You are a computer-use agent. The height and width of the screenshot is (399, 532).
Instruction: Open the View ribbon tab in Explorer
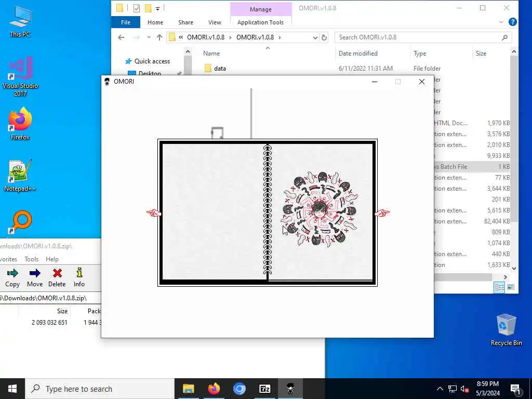[215, 22]
